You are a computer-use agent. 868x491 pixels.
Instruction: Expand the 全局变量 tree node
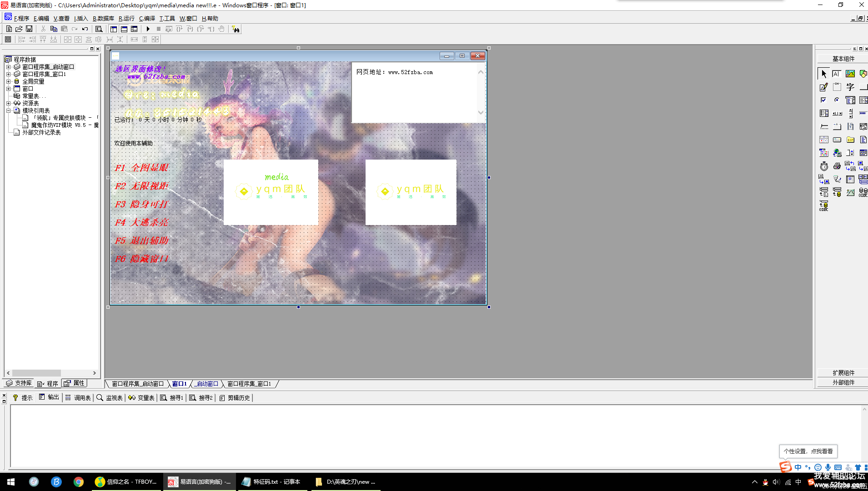tap(8, 81)
